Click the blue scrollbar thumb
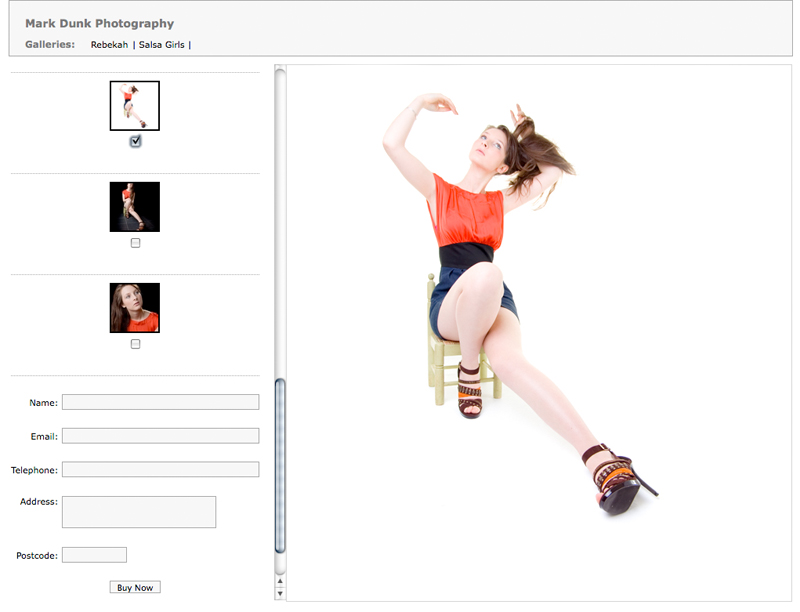This screenshot has width=800, height=612. [x=280, y=466]
